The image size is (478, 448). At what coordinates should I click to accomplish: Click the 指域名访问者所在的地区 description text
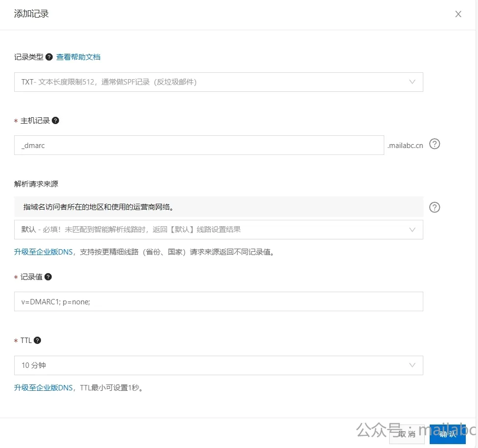99,207
